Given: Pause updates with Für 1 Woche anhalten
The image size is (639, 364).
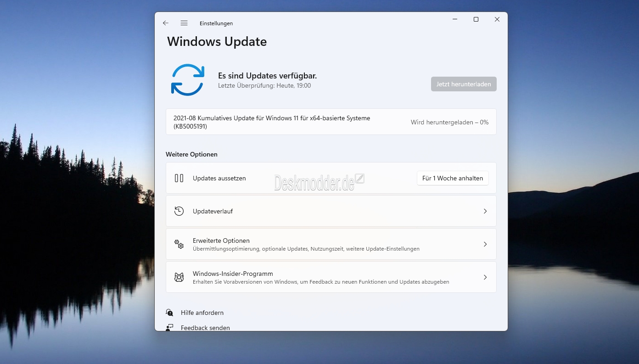Looking at the screenshot, I should (453, 178).
